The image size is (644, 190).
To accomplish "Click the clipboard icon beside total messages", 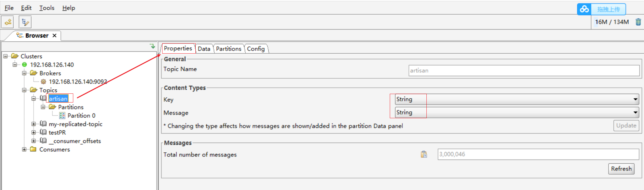I will coord(424,154).
